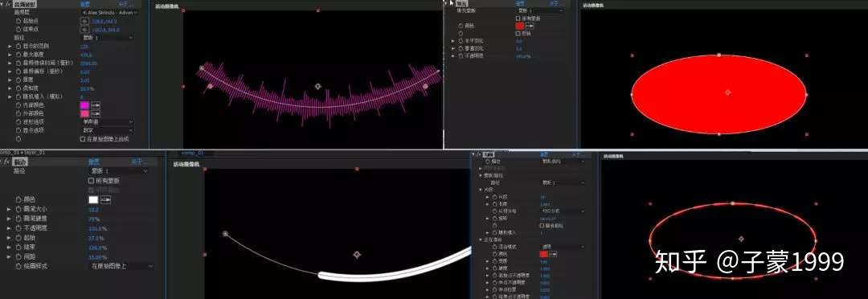Image resolution: width=868 pixels, height=299 pixels.
Task: Open white 颜色 swatch in Stroke panel
Action: 93,200
